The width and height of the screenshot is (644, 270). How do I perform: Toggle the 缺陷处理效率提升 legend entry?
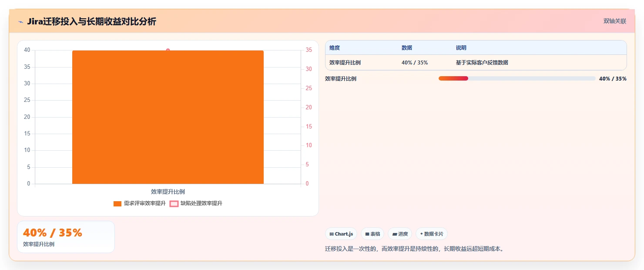tap(196, 203)
